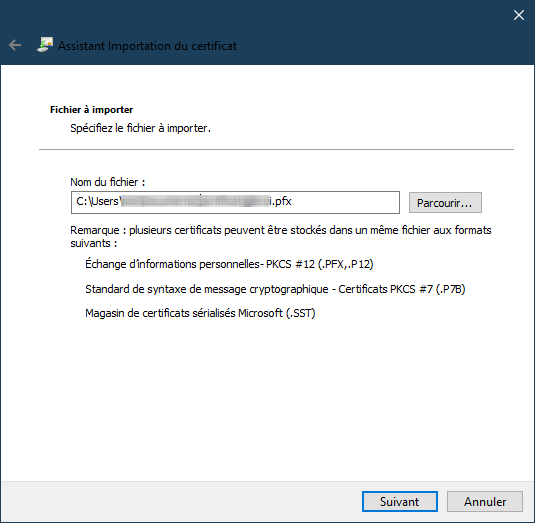Click the C:\Users part of the path
The height and width of the screenshot is (523, 535).
pos(98,201)
